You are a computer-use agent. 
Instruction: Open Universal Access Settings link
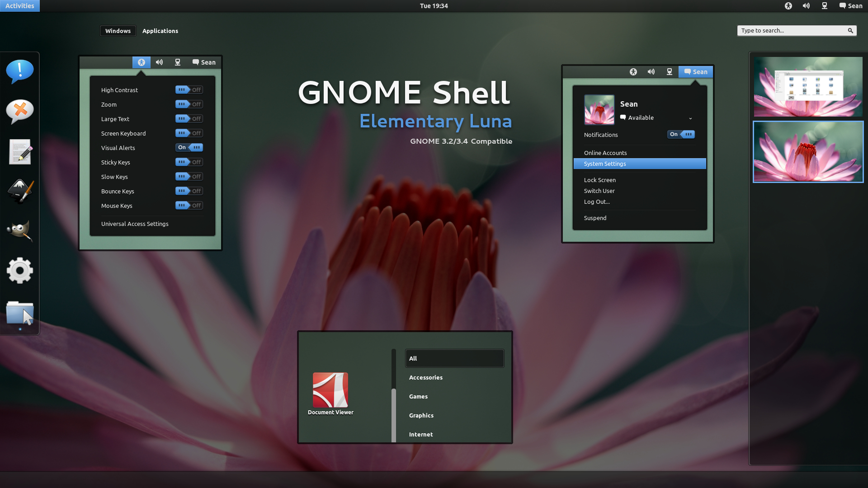coord(135,224)
